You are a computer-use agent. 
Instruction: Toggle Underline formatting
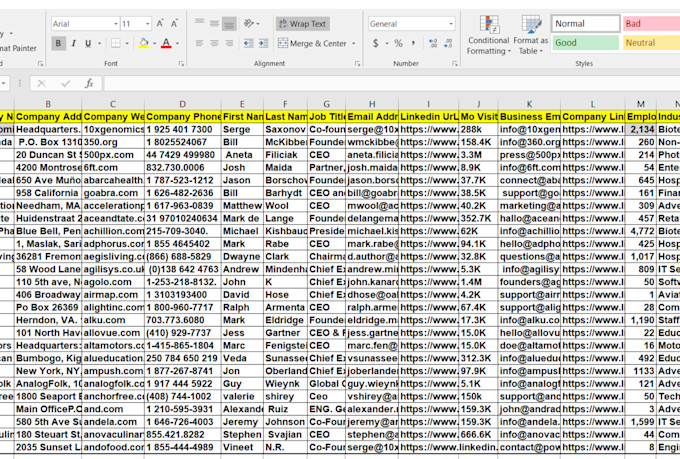pos(88,43)
